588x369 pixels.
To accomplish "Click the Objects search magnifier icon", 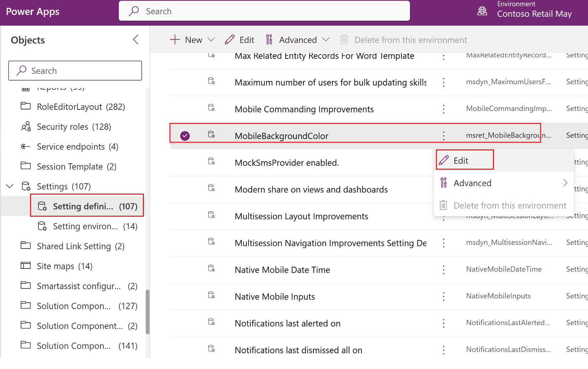I will pyautogui.click(x=21, y=71).
